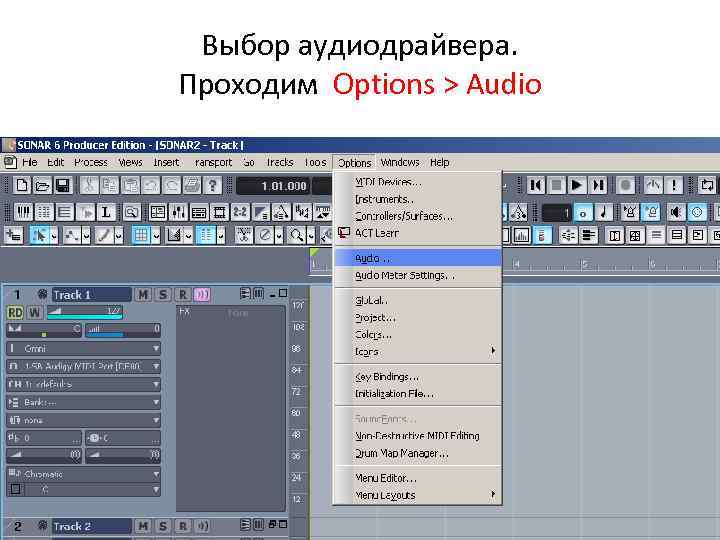The width and height of the screenshot is (720, 540).
Task: Toggle Track 1 W automation write
Action: coord(34,313)
